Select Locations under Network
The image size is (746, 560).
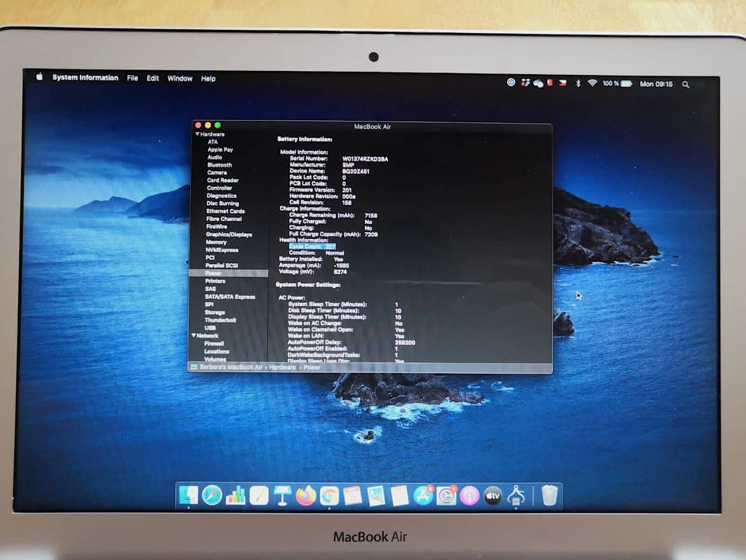(216, 351)
